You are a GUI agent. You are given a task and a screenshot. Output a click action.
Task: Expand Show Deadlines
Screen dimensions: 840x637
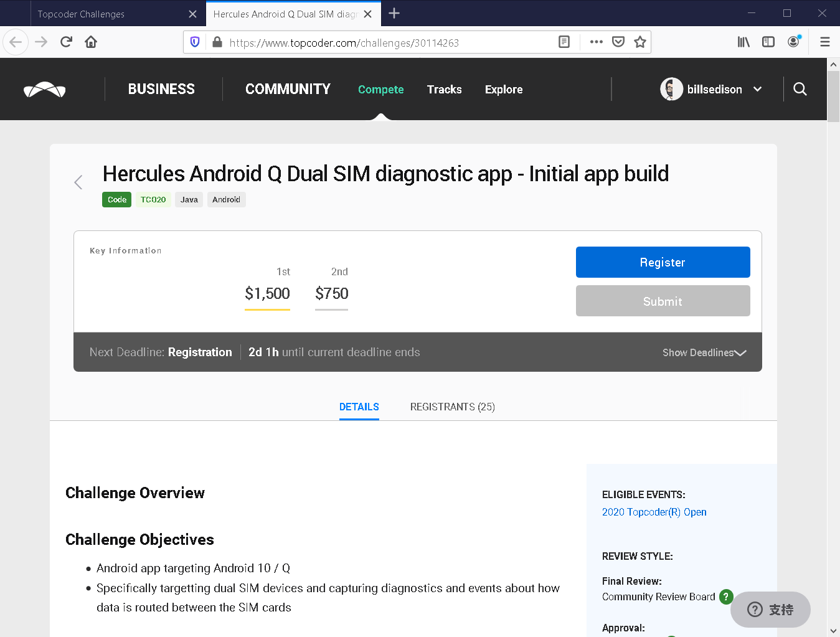pos(704,352)
